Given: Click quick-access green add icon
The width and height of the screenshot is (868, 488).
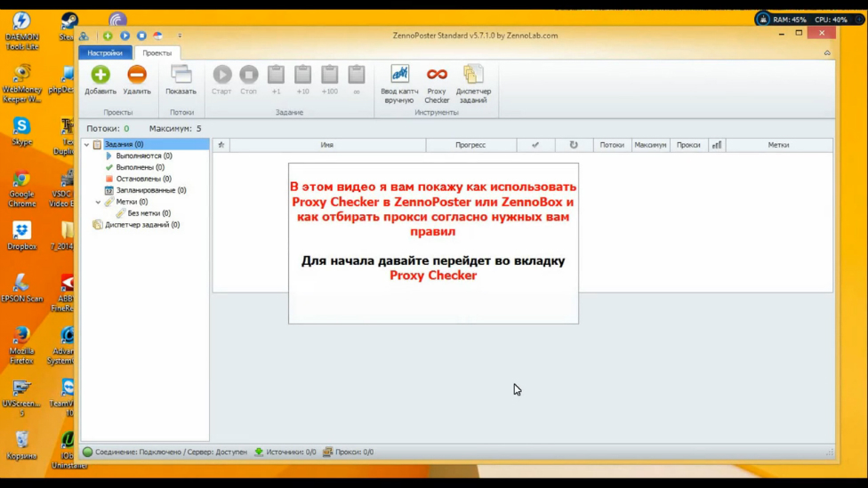Looking at the screenshot, I should [108, 36].
